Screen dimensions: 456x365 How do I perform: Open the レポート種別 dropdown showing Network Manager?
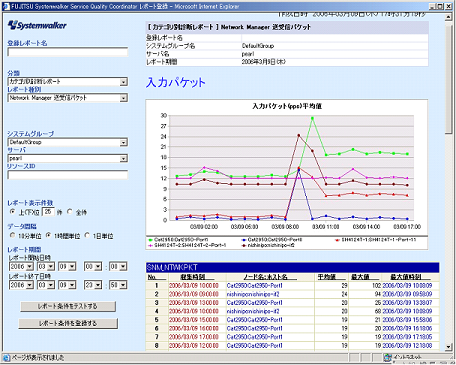point(124,98)
